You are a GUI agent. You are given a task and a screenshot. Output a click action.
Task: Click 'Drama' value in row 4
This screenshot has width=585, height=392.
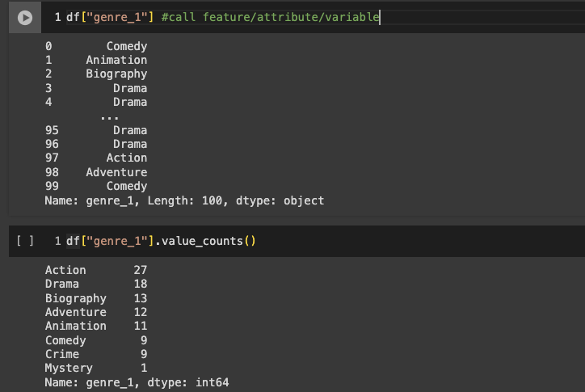pyautogui.click(x=130, y=102)
